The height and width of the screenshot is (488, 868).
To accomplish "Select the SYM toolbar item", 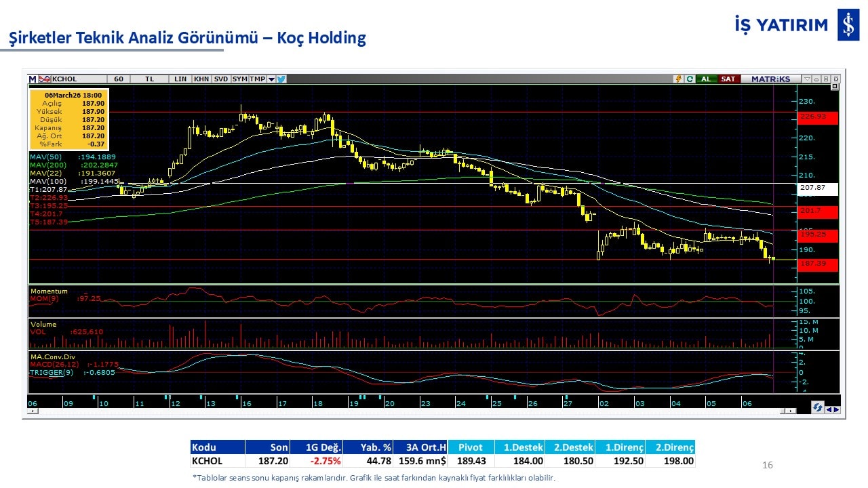I will 240,79.
